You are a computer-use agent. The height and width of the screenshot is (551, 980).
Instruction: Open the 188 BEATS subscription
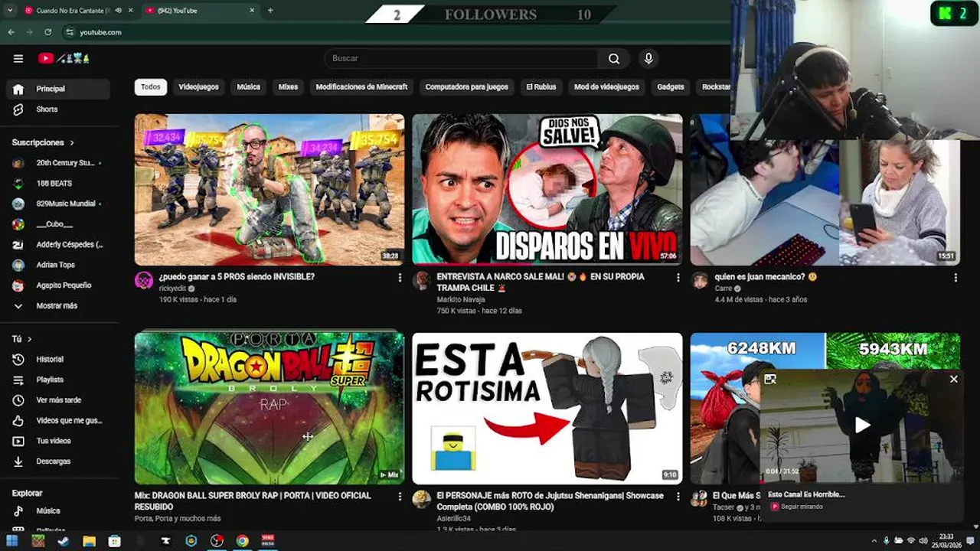58,184
